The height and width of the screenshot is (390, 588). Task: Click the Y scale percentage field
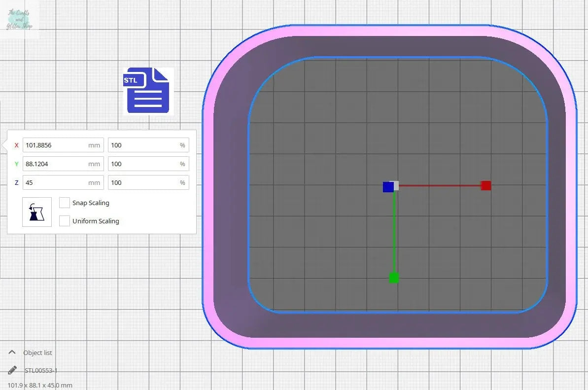click(143, 164)
